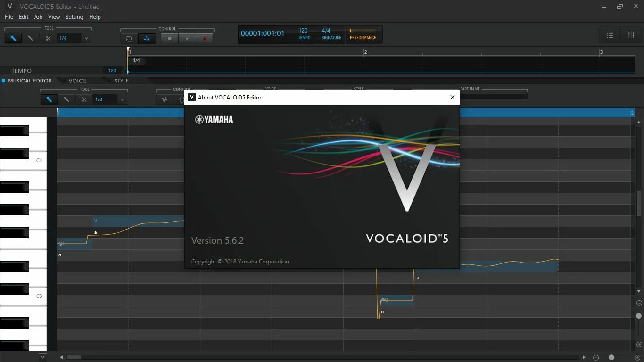Click the red record button
Screen dimensions: 644x362
(x=205, y=39)
